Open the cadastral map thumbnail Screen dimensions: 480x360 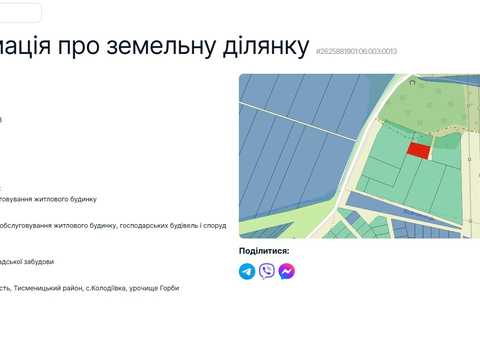pos(360,156)
